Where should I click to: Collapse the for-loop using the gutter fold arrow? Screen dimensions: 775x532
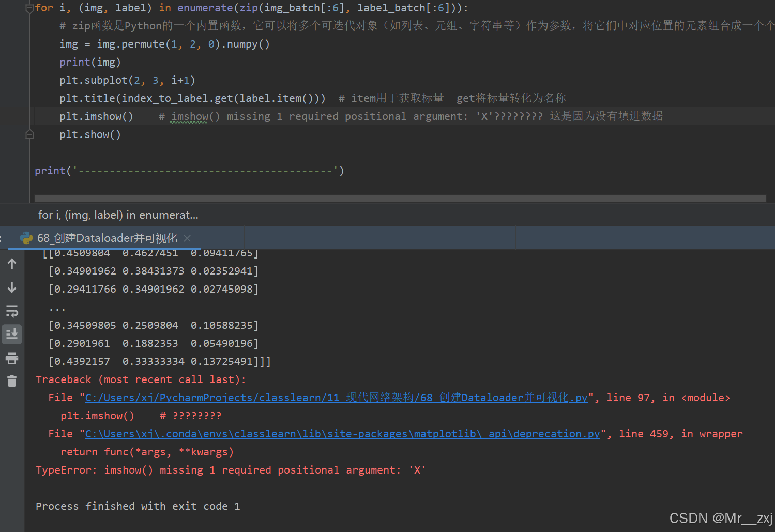[29, 7]
